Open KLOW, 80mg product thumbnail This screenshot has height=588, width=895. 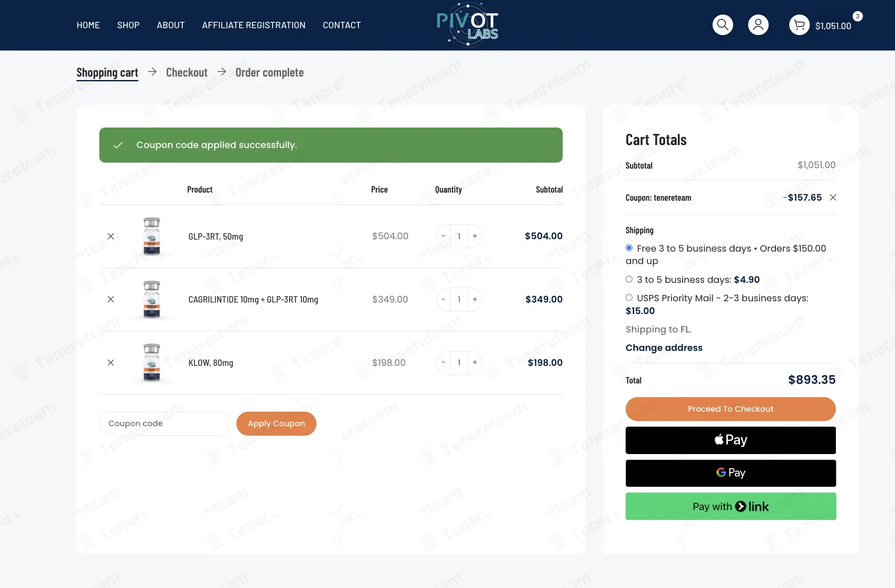pos(152,362)
